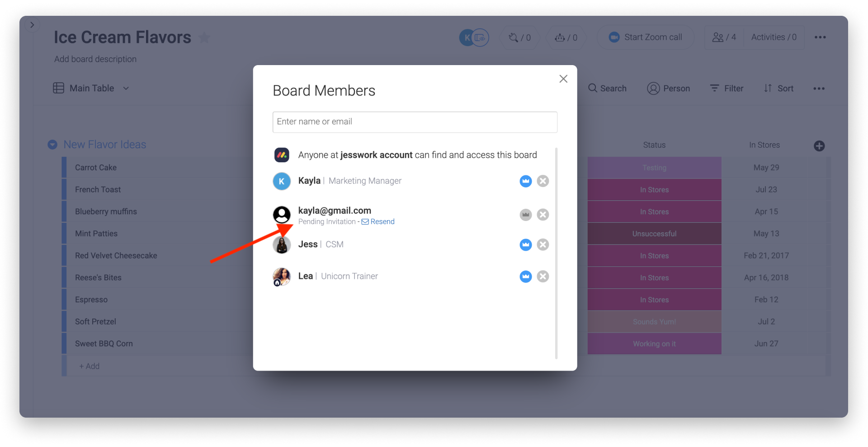
Task: Open board members / 4 button
Action: (x=724, y=38)
